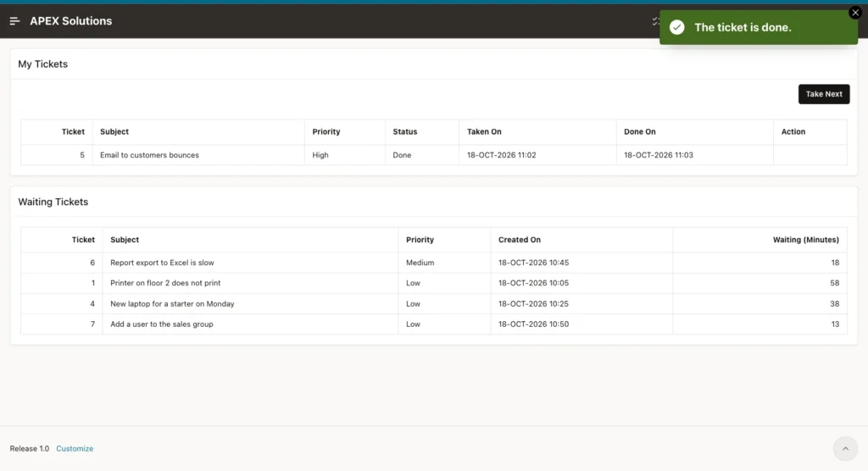Click taken date '18-OCT-2026 11:02'
This screenshot has height=471, width=868.
[502, 155]
